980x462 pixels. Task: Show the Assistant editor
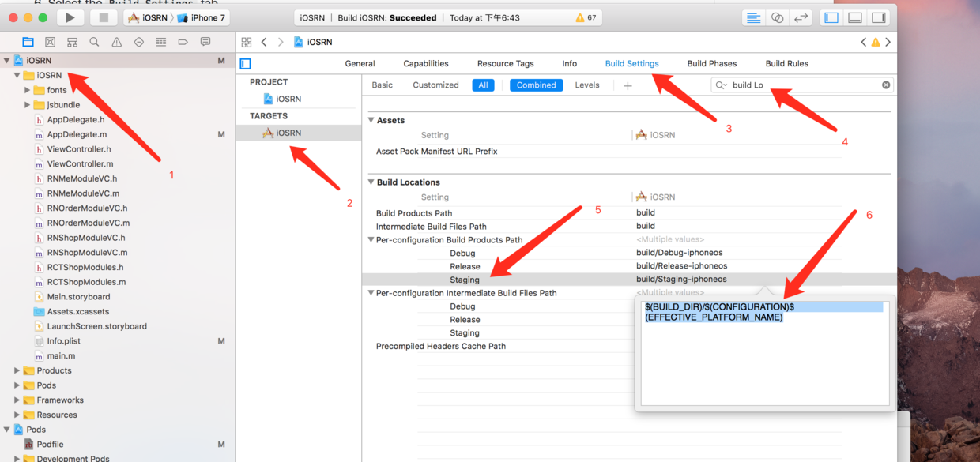click(x=778, y=17)
